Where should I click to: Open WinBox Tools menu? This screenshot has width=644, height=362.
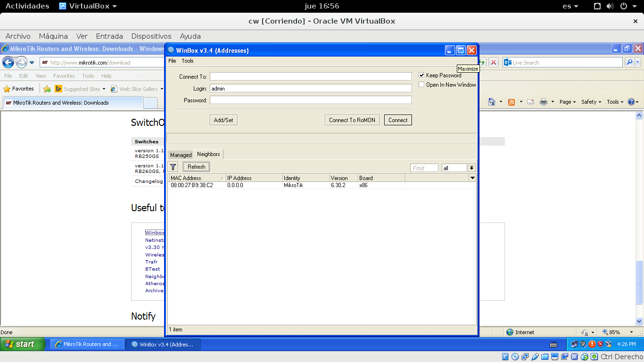coord(188,61)
